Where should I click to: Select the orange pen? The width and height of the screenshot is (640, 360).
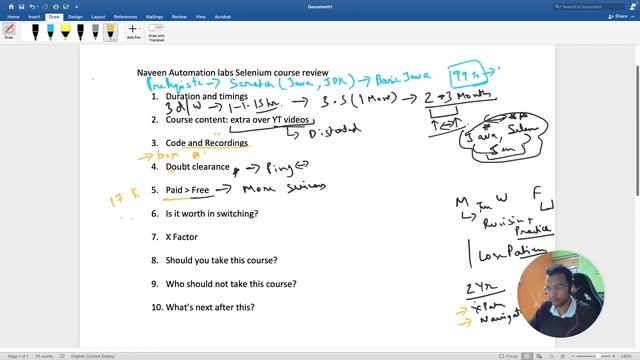click(x=110, y=31)
